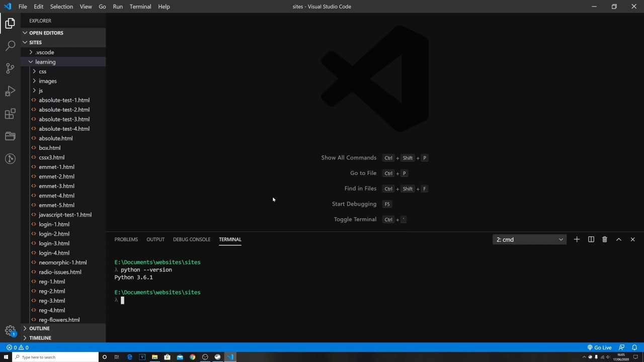This screenshot has width=644, height=362.
Task: Switch to the Debug Console tab
Action: (192, 239)
